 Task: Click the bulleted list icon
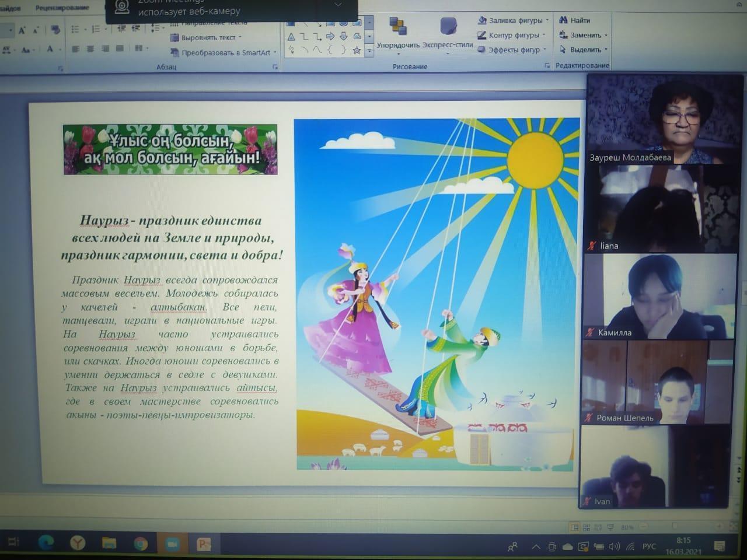75,29
